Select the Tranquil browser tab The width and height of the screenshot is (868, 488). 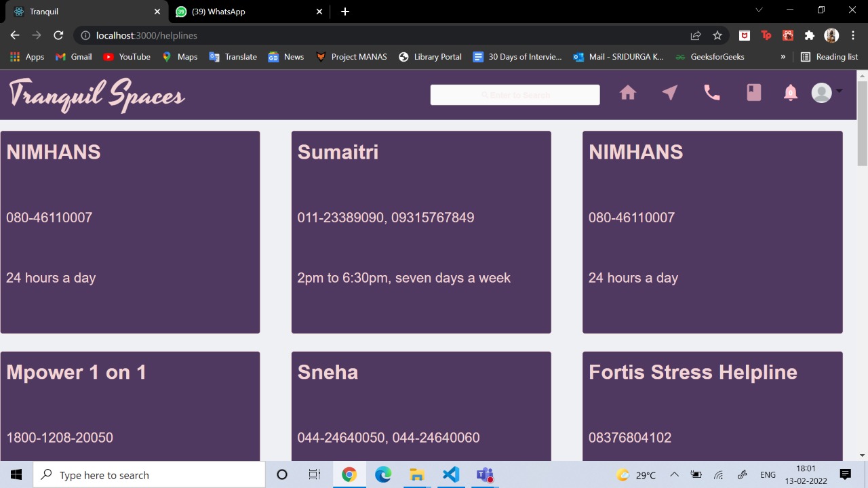coord(85,12)
